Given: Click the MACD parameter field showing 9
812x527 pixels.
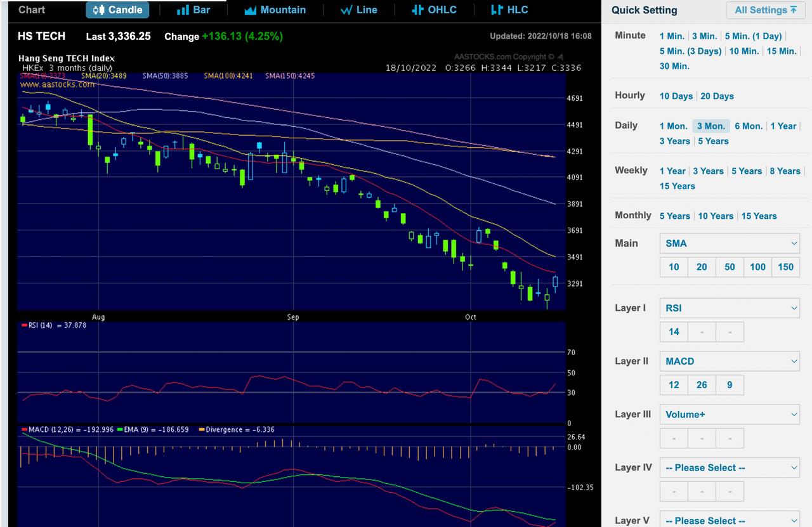Looking at the screenshot, I should (730, 385).
